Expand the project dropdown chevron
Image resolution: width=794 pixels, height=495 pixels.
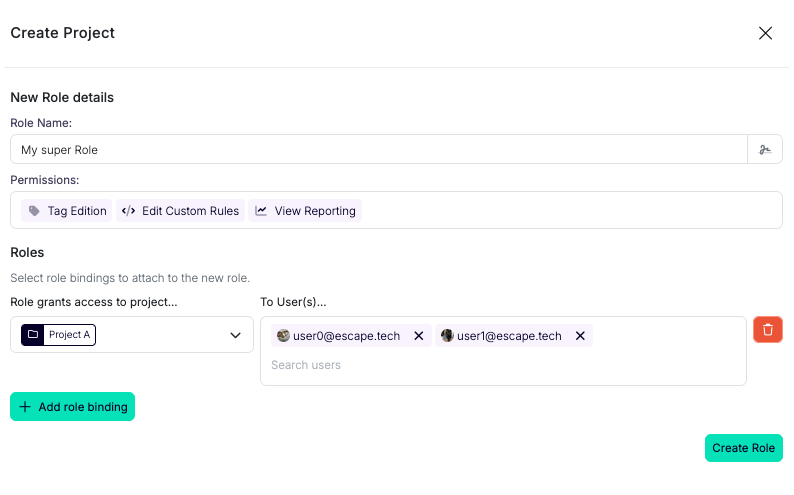(236, 335)
